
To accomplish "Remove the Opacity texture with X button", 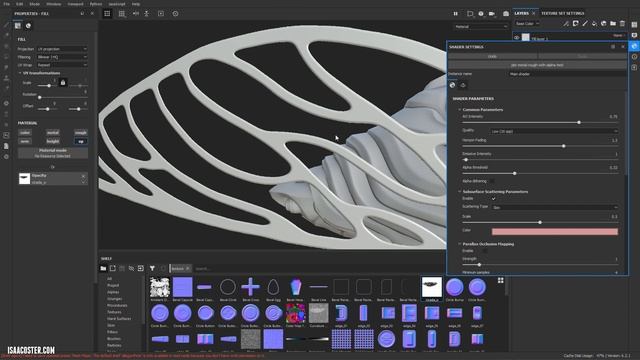I will tap(83, 176).
